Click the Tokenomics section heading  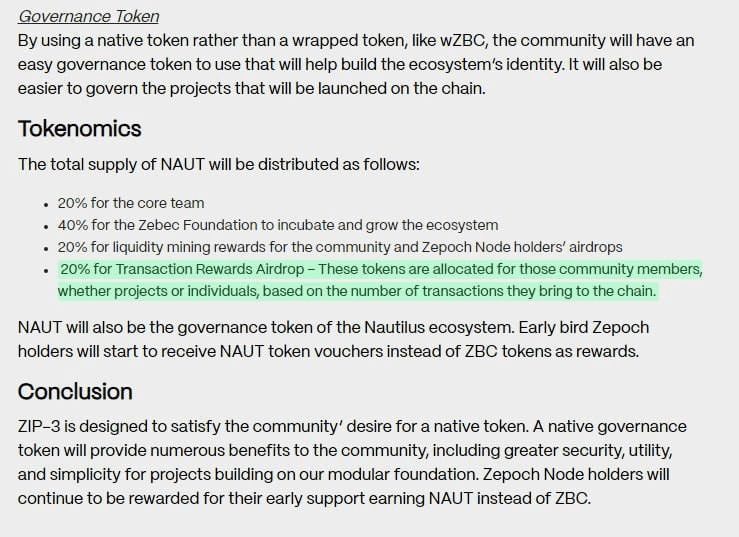tap(80, 129)
